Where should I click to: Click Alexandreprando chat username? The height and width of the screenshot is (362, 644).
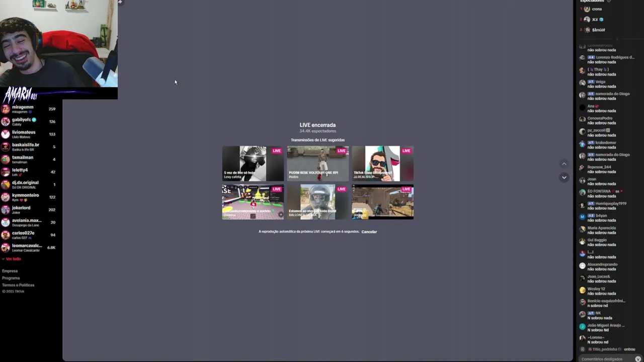click(x=602, y=264)
